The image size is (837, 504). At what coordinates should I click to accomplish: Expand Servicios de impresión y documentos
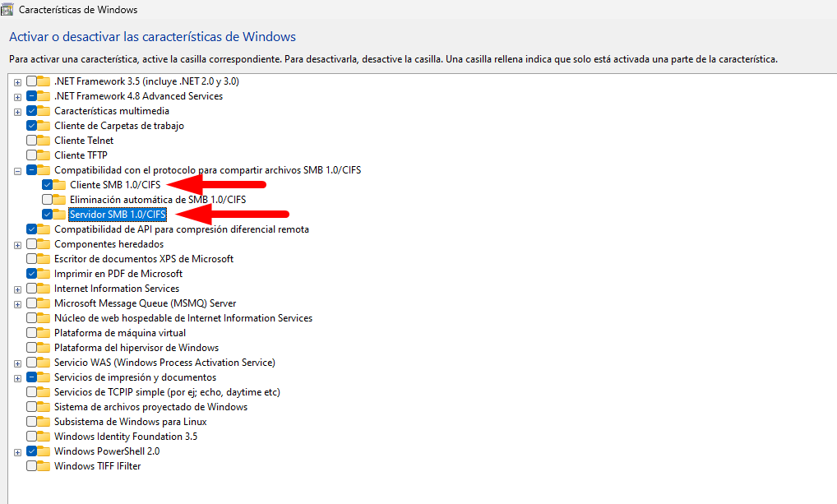[17, 378]
